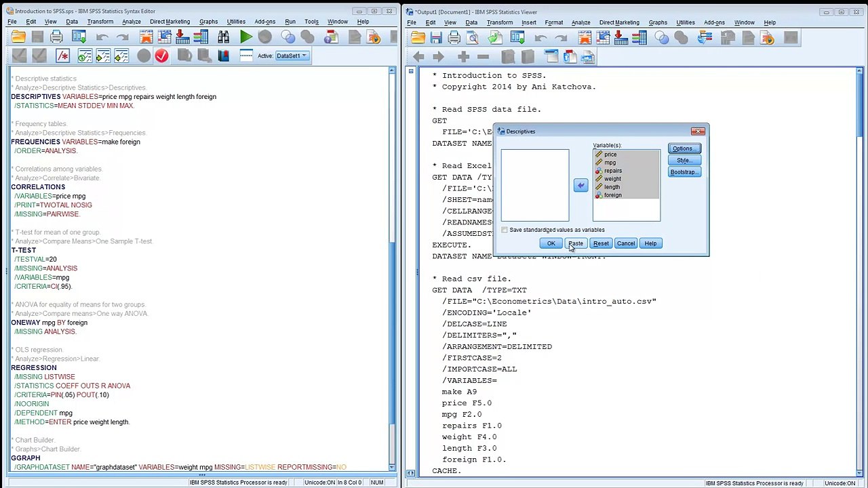The width and height of the screenshot is (868, 488).
Task: Undo last edit in Syntax Editor
Action: pyautogui.click(x=102, y=37)
